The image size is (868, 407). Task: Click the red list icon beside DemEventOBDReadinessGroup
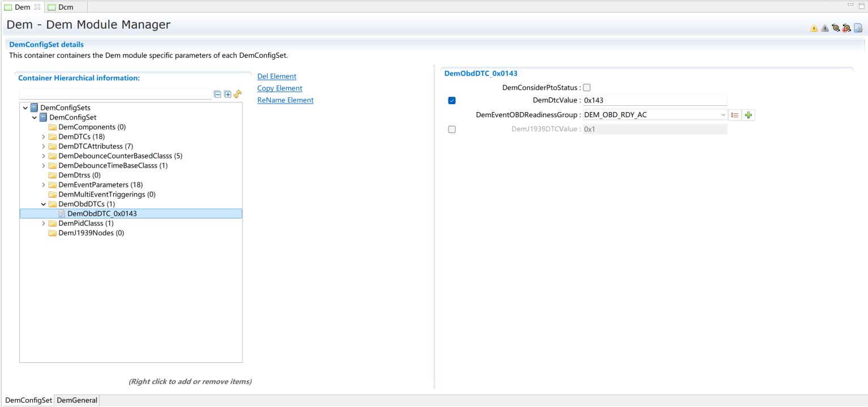[735, 115]
